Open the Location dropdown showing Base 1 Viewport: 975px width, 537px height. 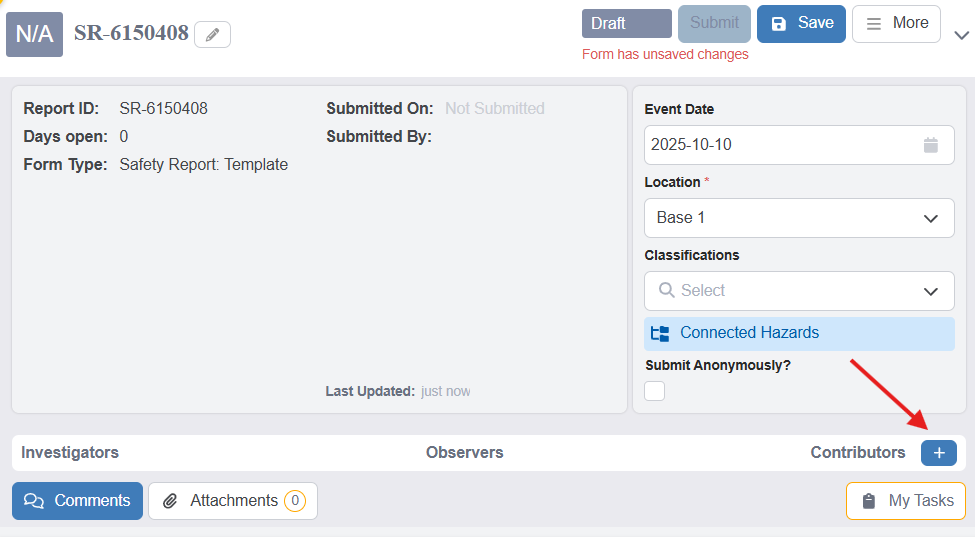point(798,218)
